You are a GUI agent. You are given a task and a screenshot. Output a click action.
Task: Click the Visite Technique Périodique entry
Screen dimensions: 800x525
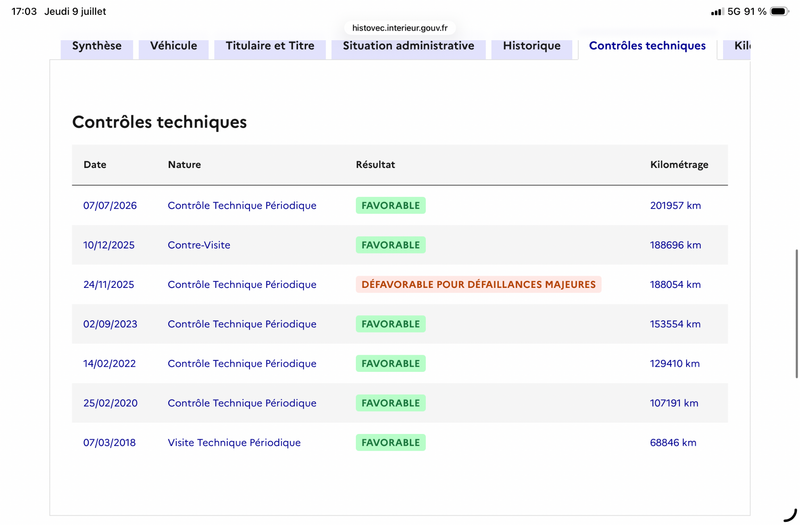pyautogui.click(x=234, y=443)
